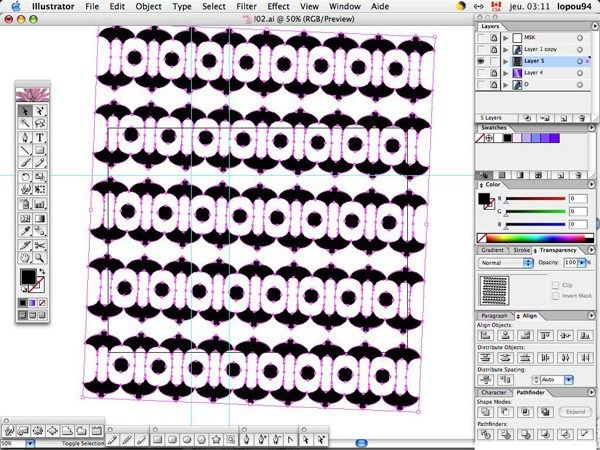
Task: Open the Object menu
Action: 148,7
